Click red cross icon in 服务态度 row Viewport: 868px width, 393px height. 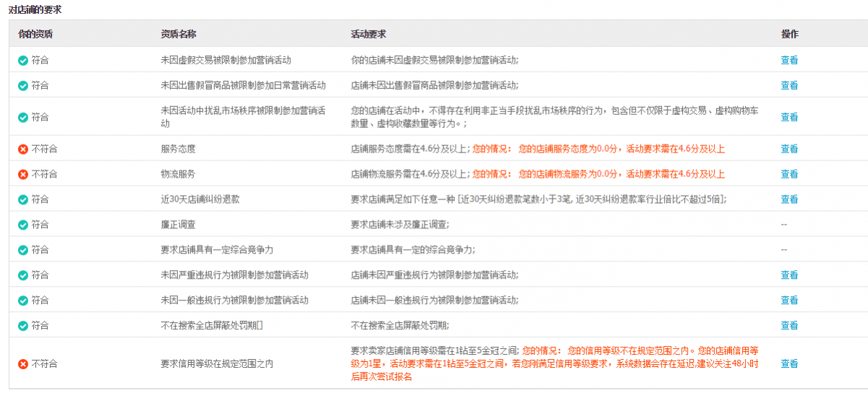[23, 150]
